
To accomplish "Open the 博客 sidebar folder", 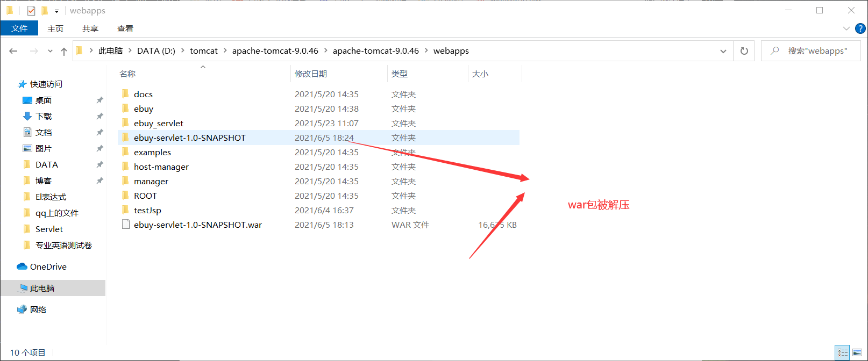I will pos(44,181).
